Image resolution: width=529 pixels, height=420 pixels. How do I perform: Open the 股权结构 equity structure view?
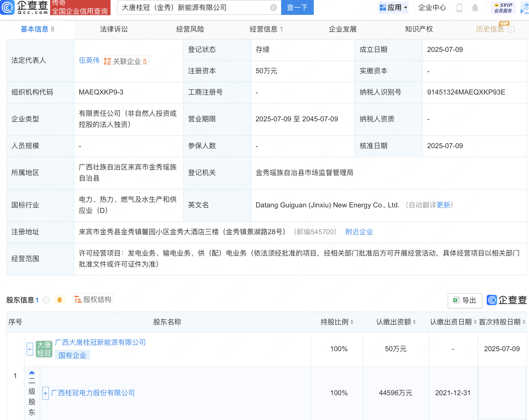point(93,299)
